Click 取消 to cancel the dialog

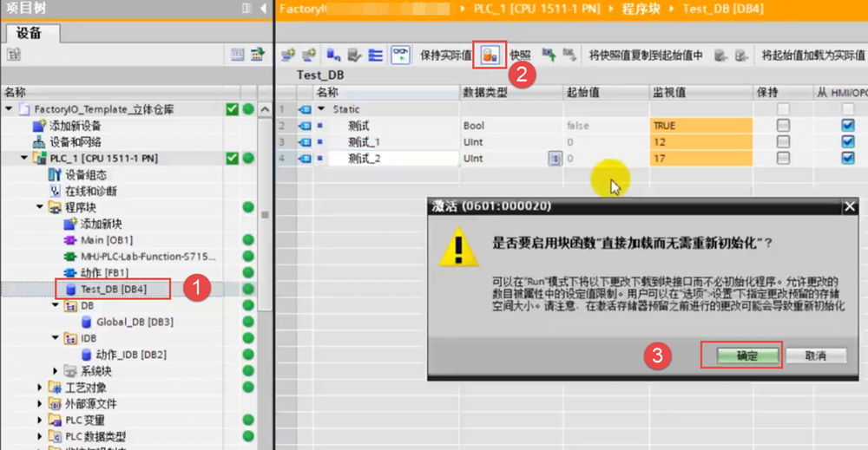(813, 355)
